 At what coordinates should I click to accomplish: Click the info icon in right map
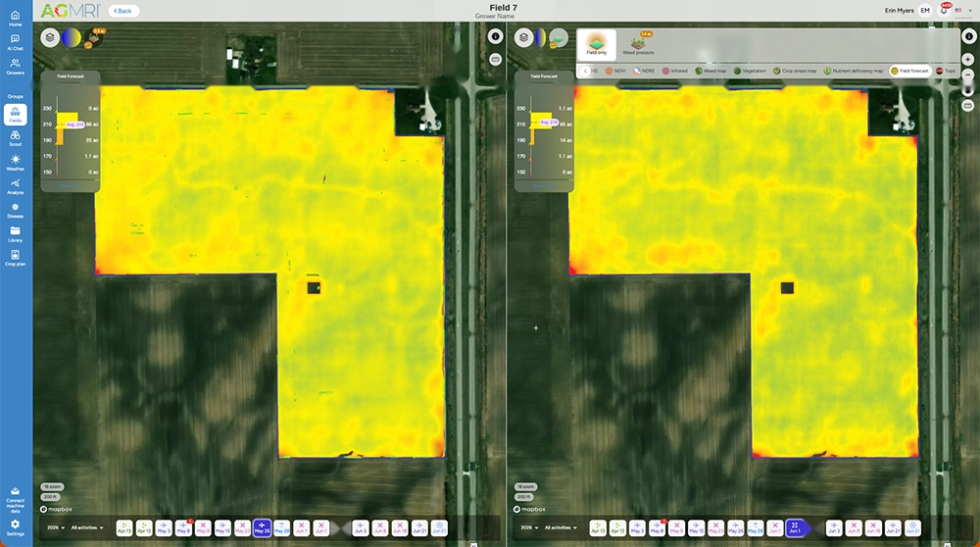(969, 37)
